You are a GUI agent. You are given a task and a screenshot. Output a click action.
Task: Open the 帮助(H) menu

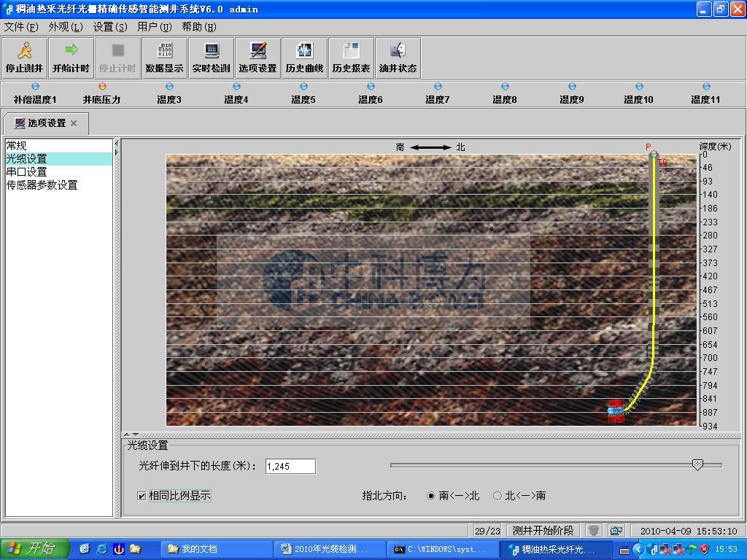tap(199, 27)
